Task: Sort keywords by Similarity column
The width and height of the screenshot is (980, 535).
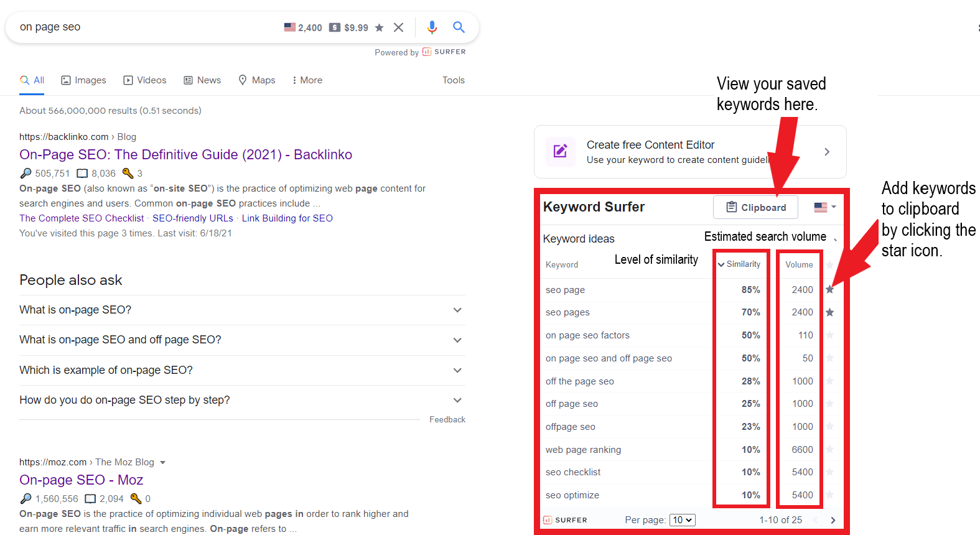Action: pyautogui.click(x=739, y=264)
